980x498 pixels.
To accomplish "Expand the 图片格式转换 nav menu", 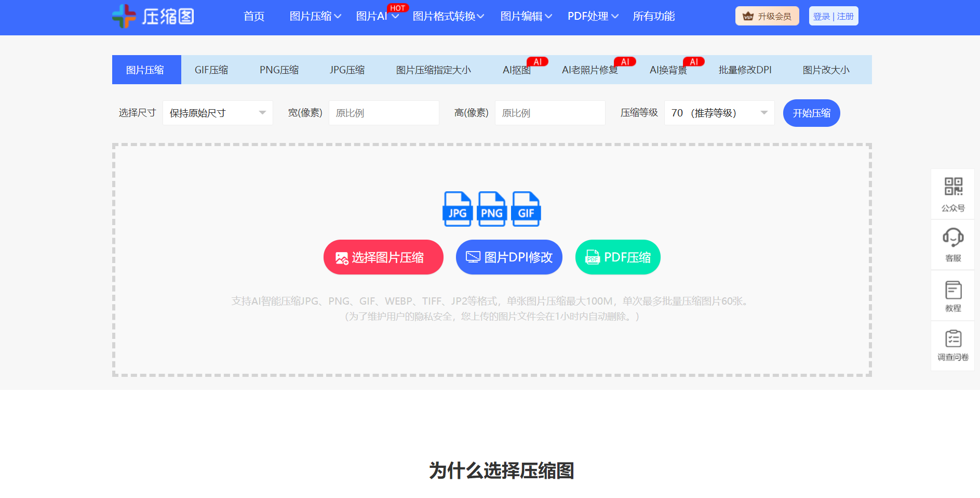I will [448, 16].
